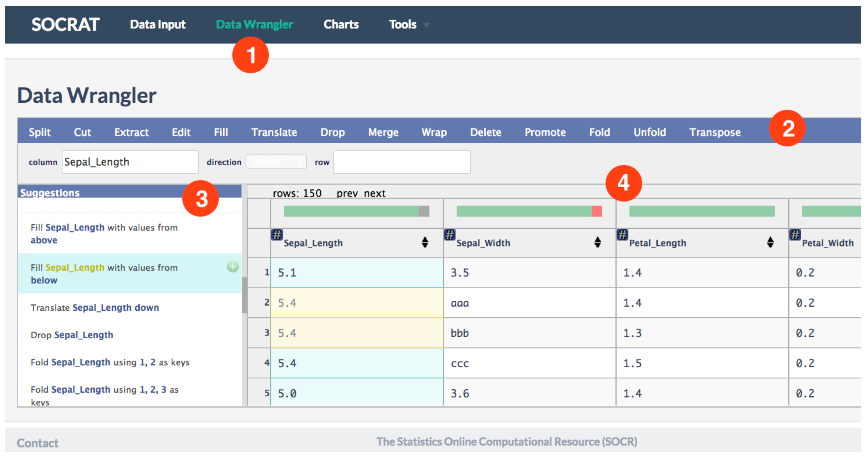The image size is (868, 461).
Task: Open the direction dropdown
Action: pos(276,162)
